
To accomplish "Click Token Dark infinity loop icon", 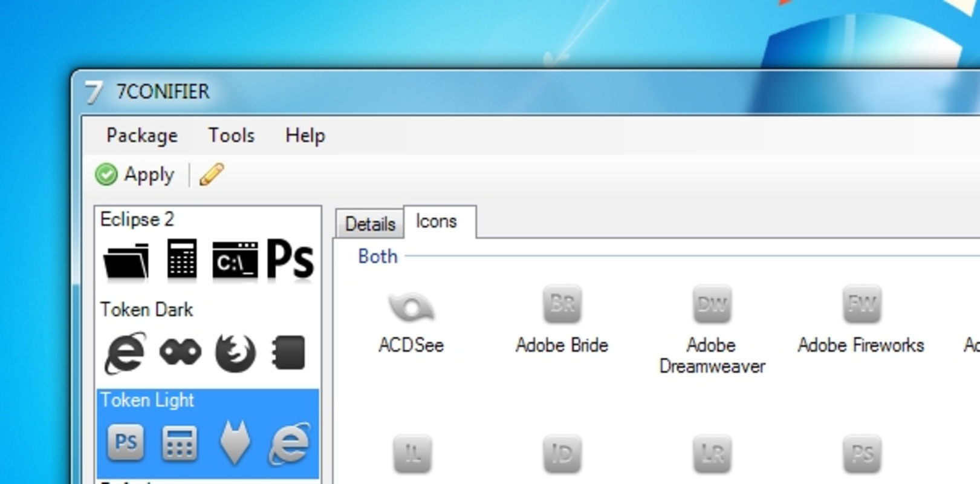I will (180, 352).
